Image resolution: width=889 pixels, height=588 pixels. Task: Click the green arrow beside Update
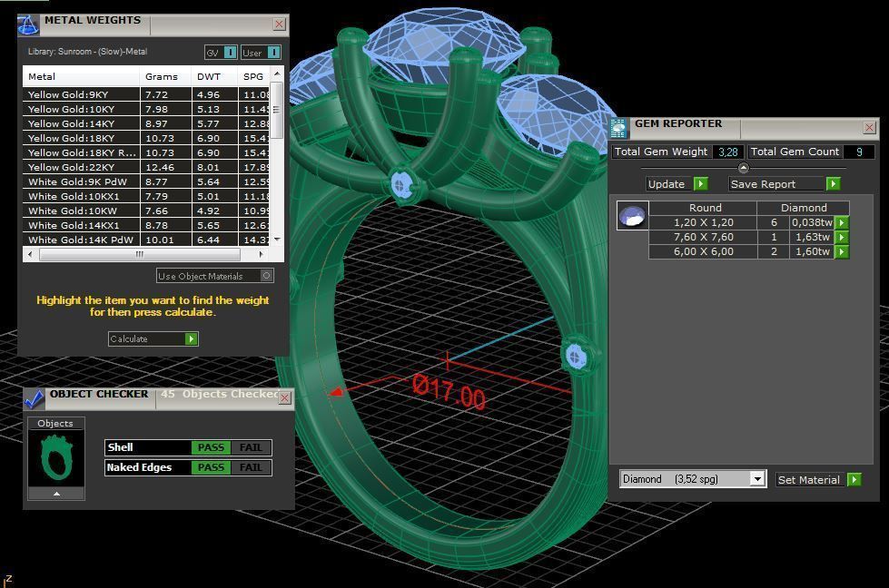701,184
